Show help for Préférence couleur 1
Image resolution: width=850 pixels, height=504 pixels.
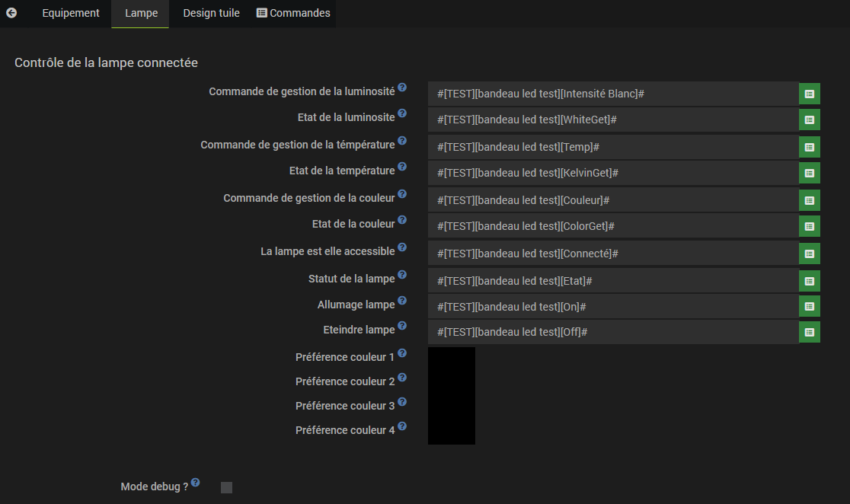tap(402, 352)
